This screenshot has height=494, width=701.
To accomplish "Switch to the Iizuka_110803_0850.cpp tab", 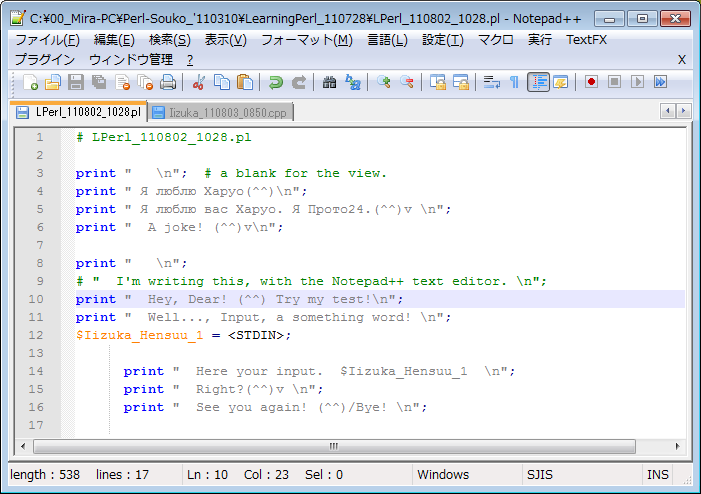I will (x=220, y=113).
